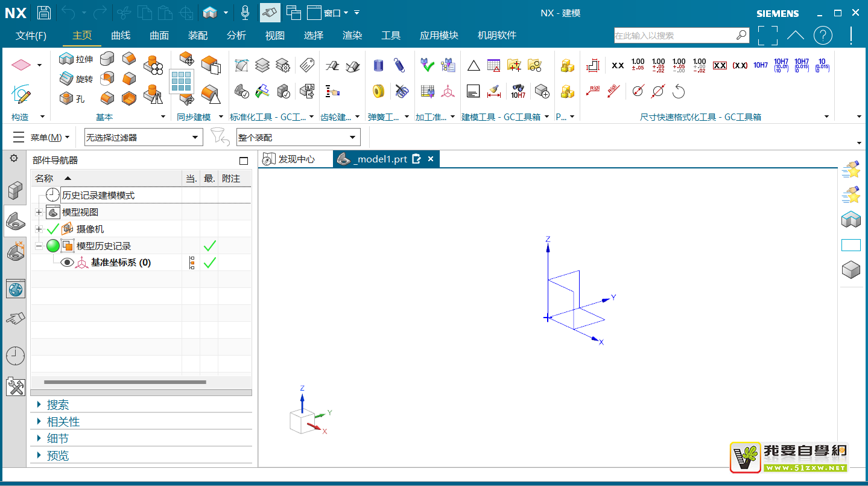Click the navigator horizontal scrollbar
The image size is (868, 486).
[125, 382]
